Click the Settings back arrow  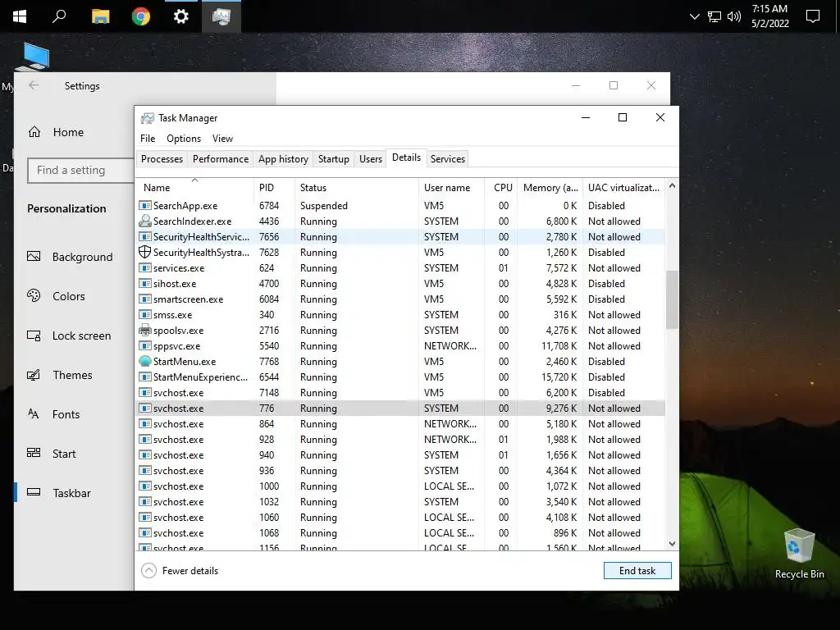click(x=33, y=85)
